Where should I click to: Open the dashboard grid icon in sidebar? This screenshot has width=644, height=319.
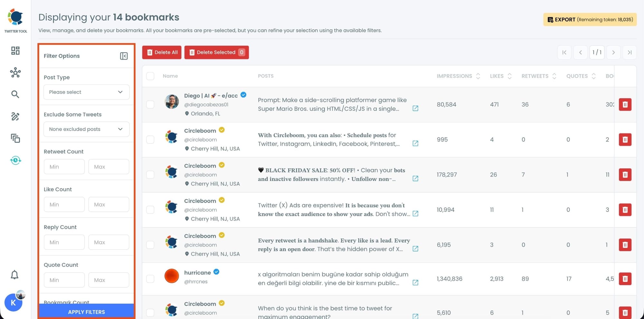click(x=15, y=50)
